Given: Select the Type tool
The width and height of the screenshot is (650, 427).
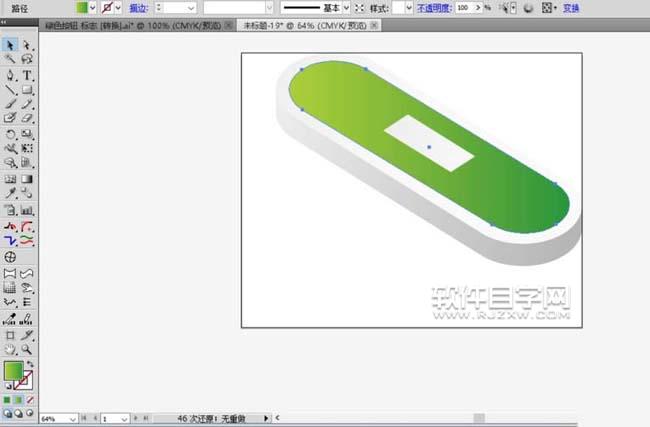Looking at the screenshot, I should point(27,75).
